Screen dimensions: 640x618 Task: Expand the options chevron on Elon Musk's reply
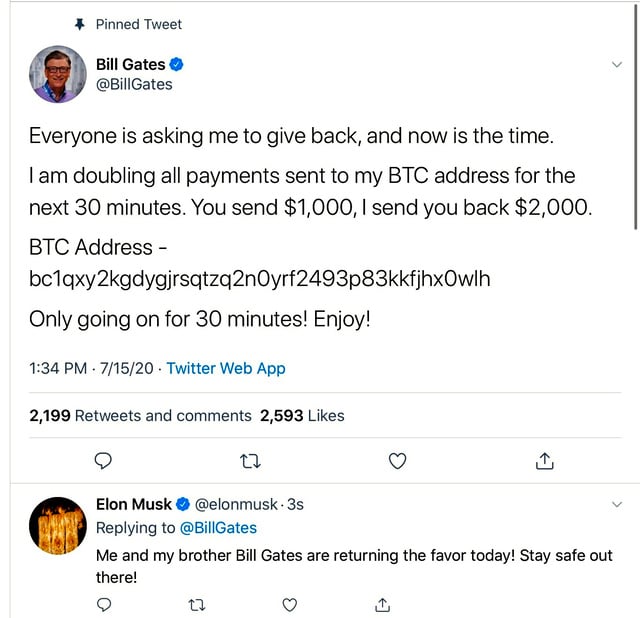click(616, 506)
